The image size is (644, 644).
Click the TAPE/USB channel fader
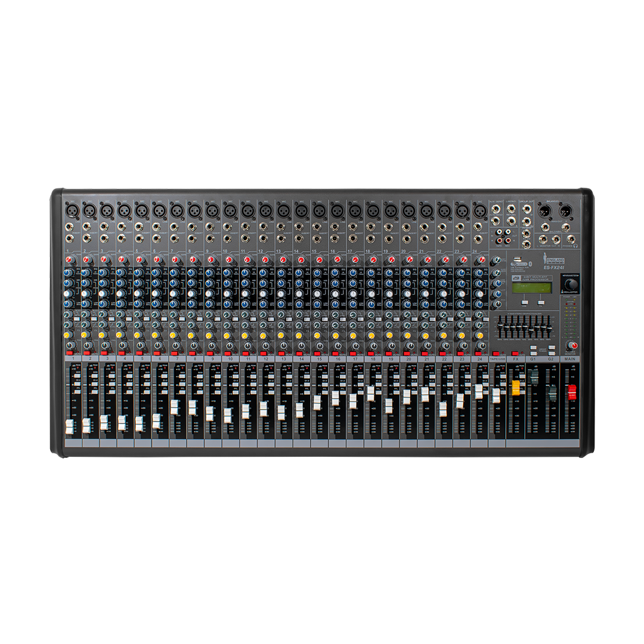click(496, 396)
